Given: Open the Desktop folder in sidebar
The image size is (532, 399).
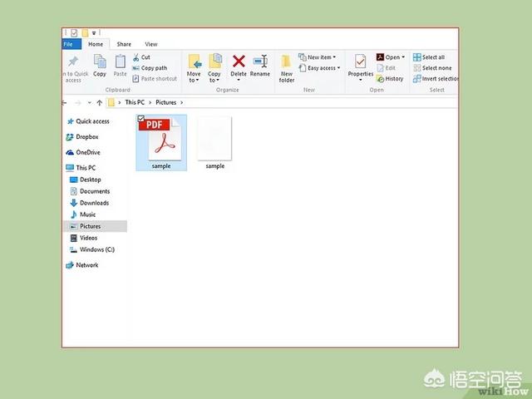Looking at the screenshot, I should [85, 180].
